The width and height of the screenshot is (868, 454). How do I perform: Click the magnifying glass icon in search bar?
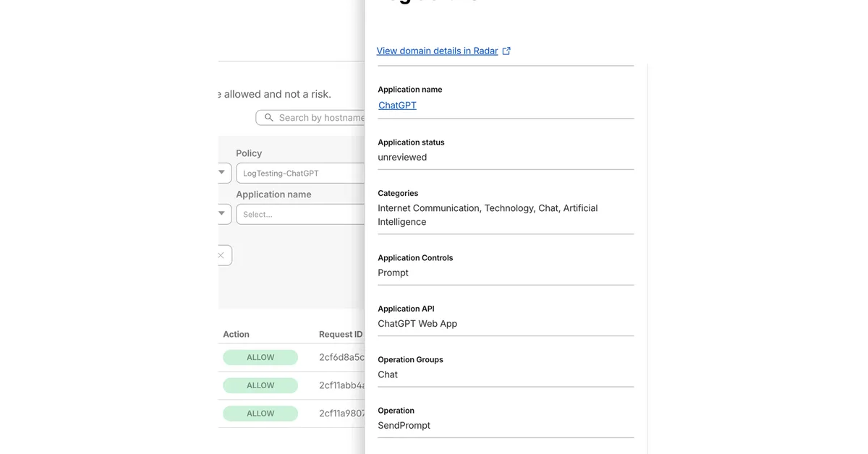tap(268, 117)
